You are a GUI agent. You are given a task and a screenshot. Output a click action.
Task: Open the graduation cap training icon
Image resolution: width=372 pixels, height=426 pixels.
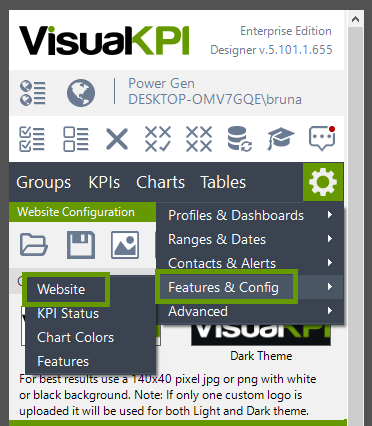[281, 139]
